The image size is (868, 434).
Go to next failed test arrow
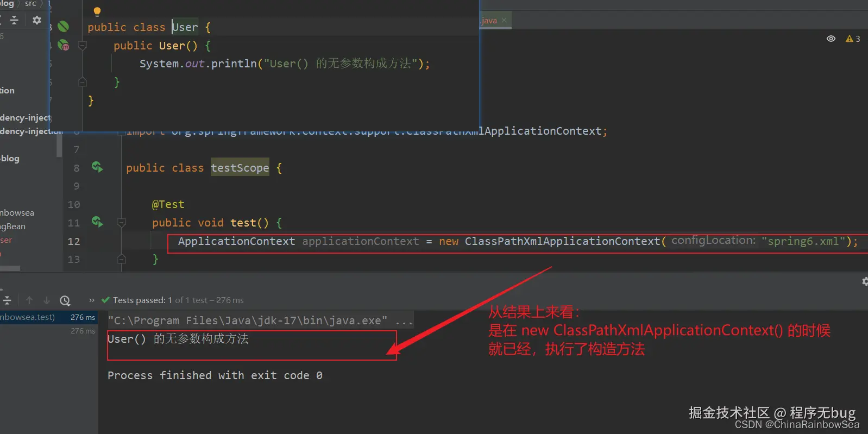pos(47,300)
